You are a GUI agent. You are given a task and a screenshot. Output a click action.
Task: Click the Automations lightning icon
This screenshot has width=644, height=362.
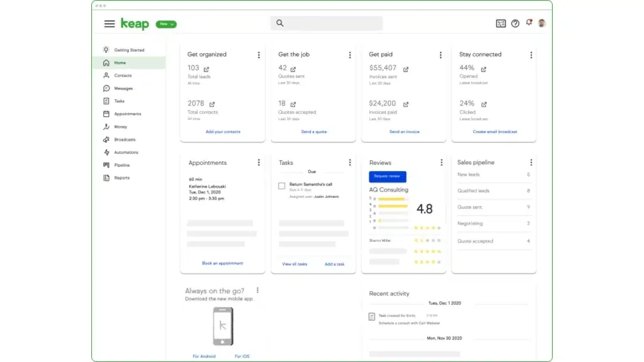coord(106,152)
